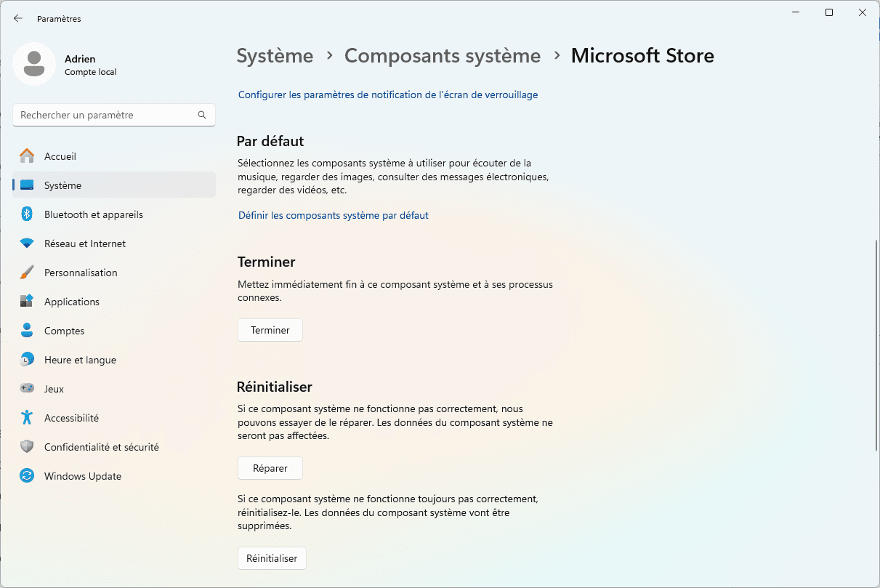Screen dimensions: 880x588
Task: Select the Accessibilité label
Action: [72, 418]
